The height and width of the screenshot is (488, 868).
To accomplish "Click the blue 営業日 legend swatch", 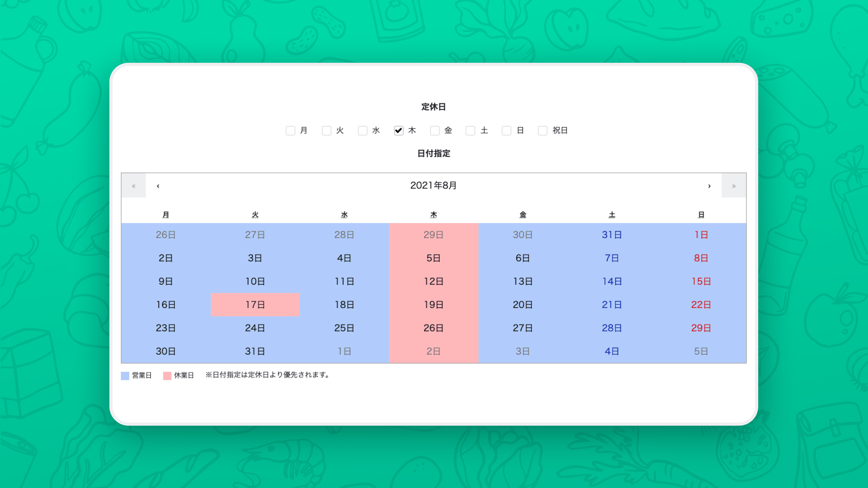I will (125, 376).
